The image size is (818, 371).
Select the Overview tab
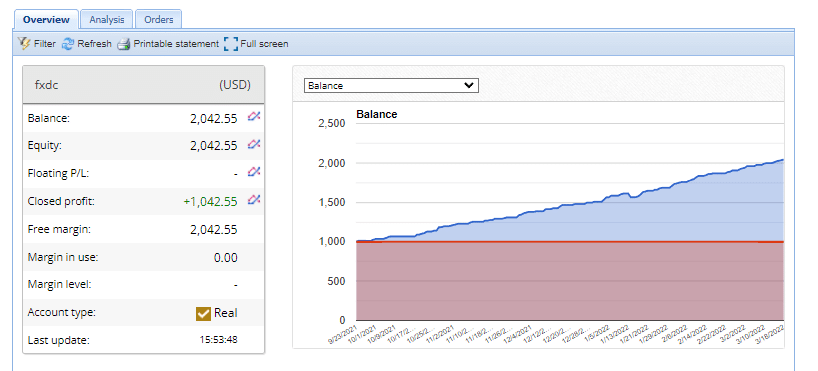(x=46, y=19)
